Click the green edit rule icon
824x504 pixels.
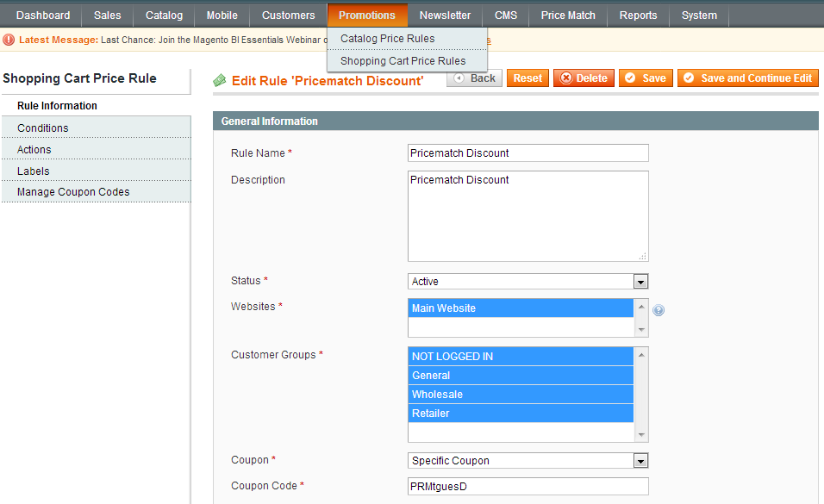coord(220,80)
